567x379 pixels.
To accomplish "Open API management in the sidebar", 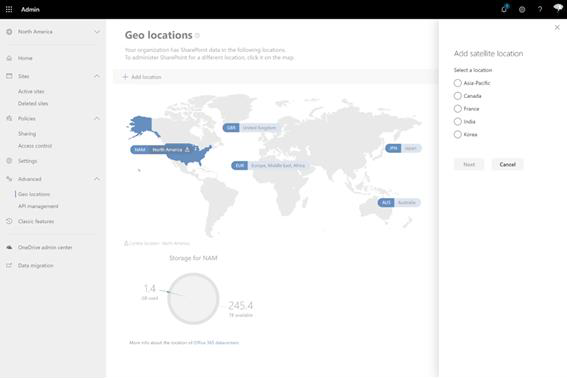I will (x=38, y=206).
